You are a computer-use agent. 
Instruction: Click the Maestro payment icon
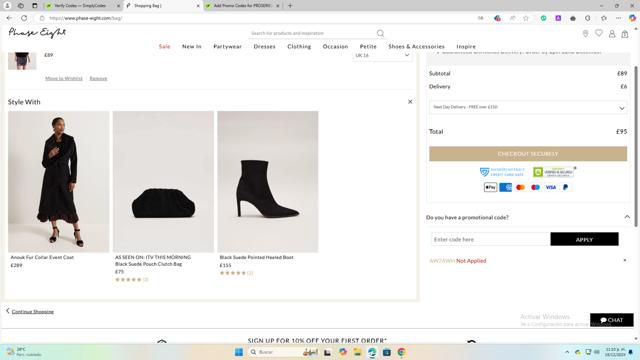click(536, 187)
